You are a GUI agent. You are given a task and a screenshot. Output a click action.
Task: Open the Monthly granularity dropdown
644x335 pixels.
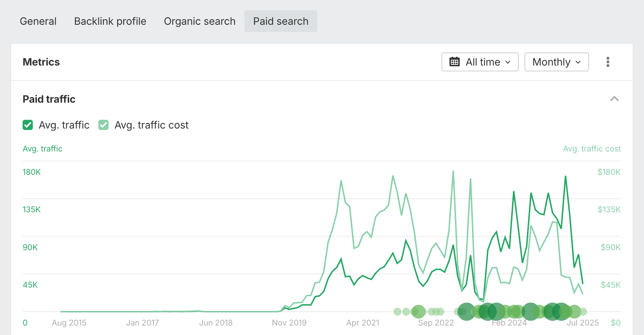(x=556, y=62)
